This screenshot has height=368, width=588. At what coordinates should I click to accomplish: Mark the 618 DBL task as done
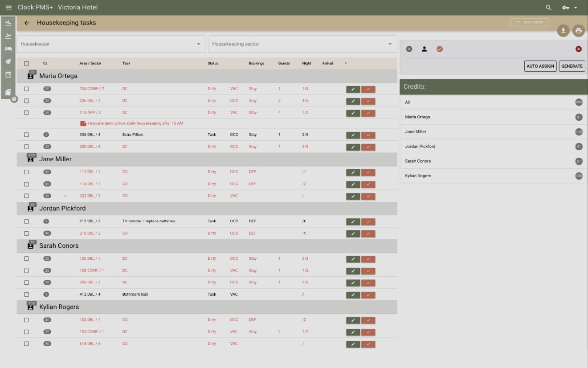[x=368, y=344]
